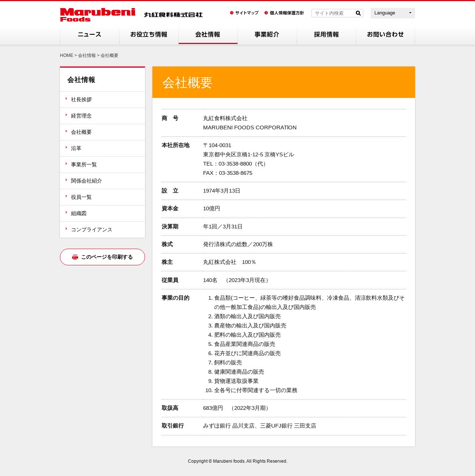
Task: Open the 事業紹介 navigation menu
Action: 267,35
